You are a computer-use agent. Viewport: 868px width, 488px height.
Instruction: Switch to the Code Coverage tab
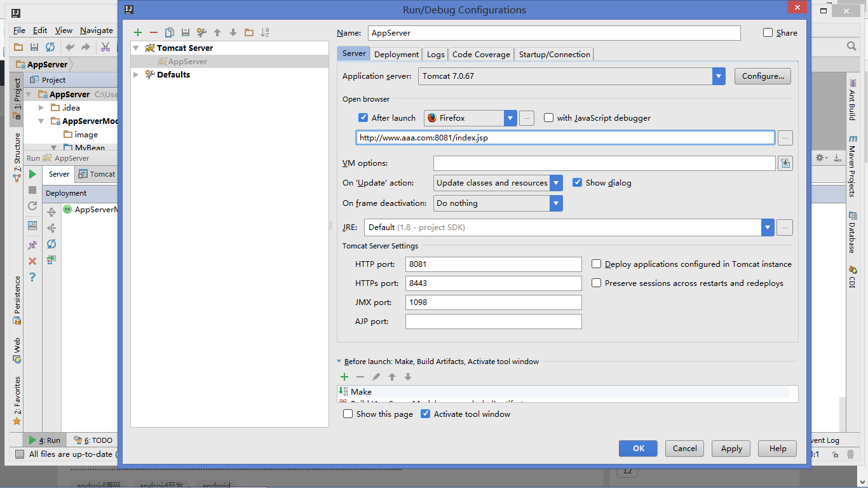tap(481, 55)
